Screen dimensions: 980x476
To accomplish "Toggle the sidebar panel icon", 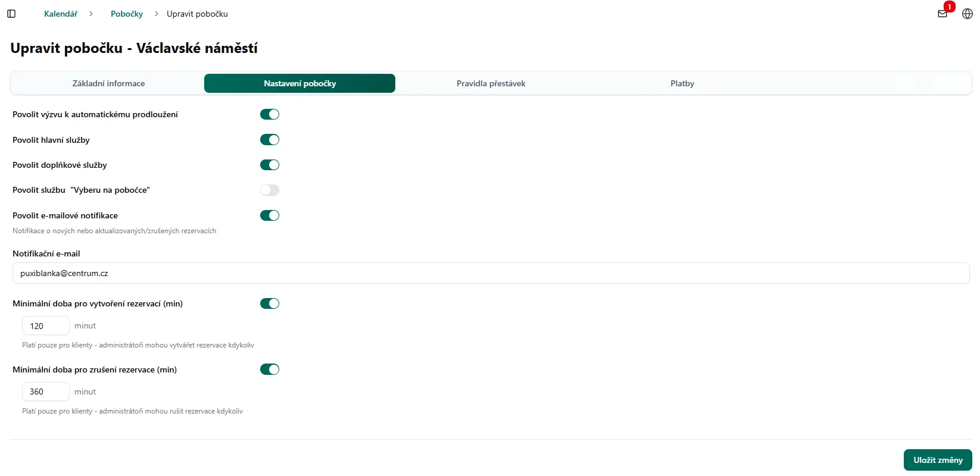I will [11, 14].
